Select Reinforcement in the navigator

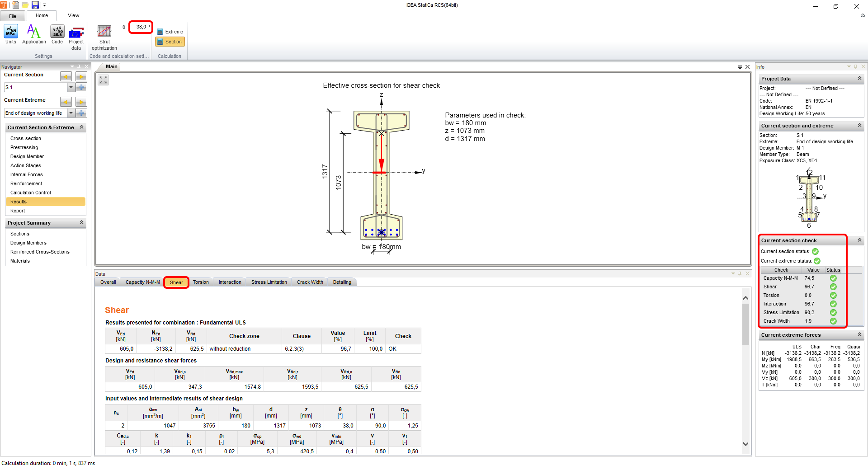click(x=26, y=183)
